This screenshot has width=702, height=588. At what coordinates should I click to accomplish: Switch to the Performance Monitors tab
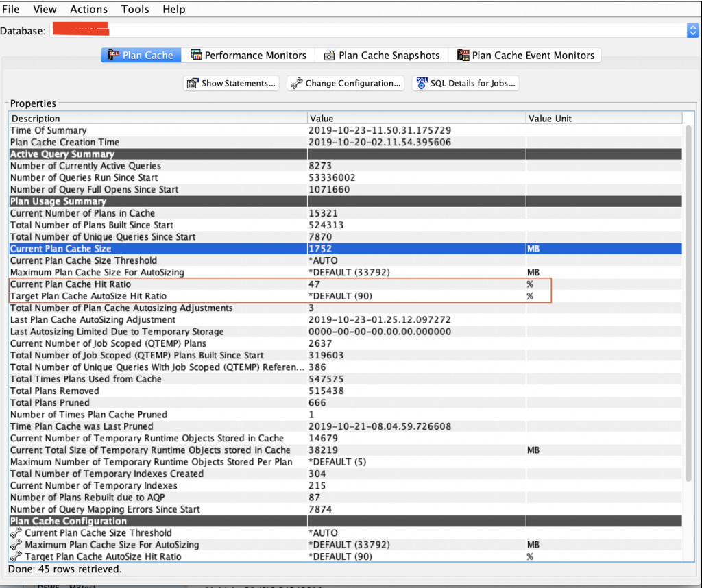coord(255,56)
